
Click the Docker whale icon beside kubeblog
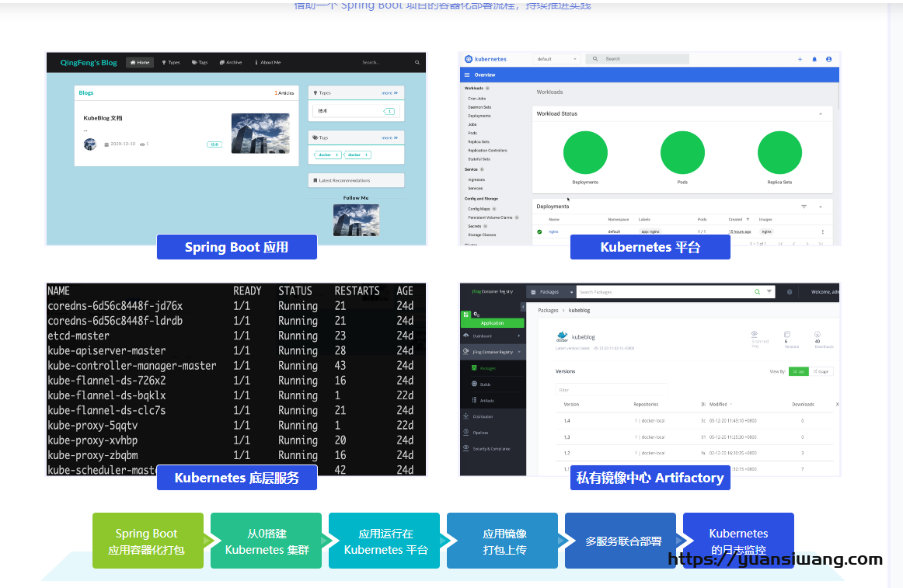point(562,336)
